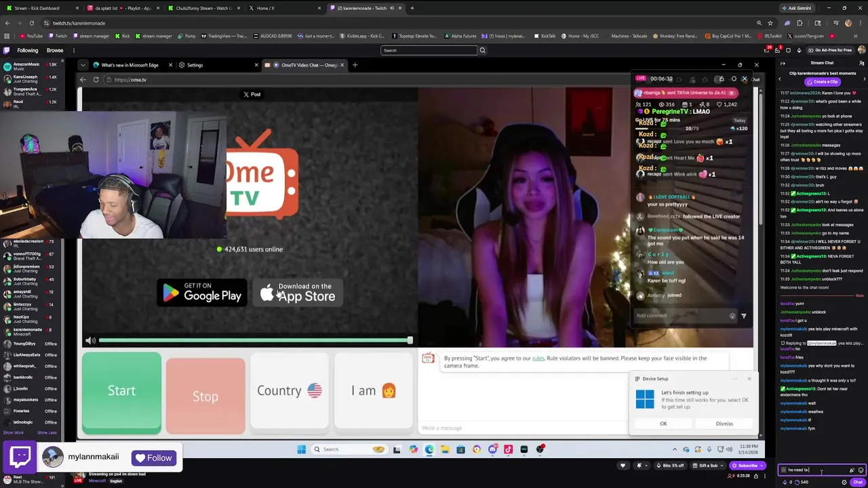
Task: Send message with Chat button
Action: (857, 482)
